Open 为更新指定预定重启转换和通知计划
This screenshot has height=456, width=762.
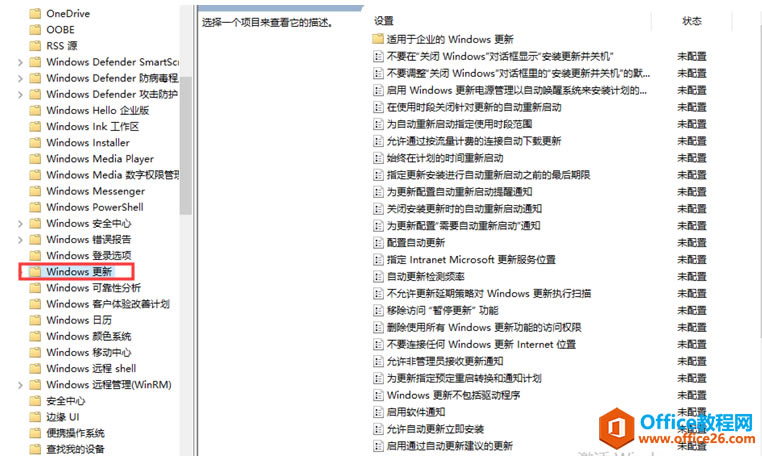click(464, 378)
